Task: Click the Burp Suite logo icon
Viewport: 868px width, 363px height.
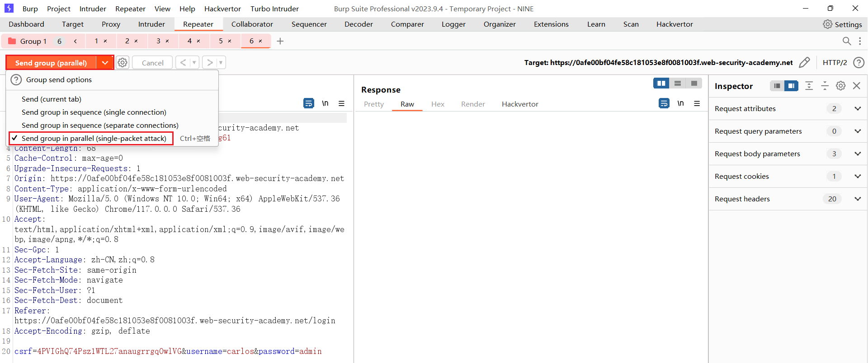Action: coord(9,8)
